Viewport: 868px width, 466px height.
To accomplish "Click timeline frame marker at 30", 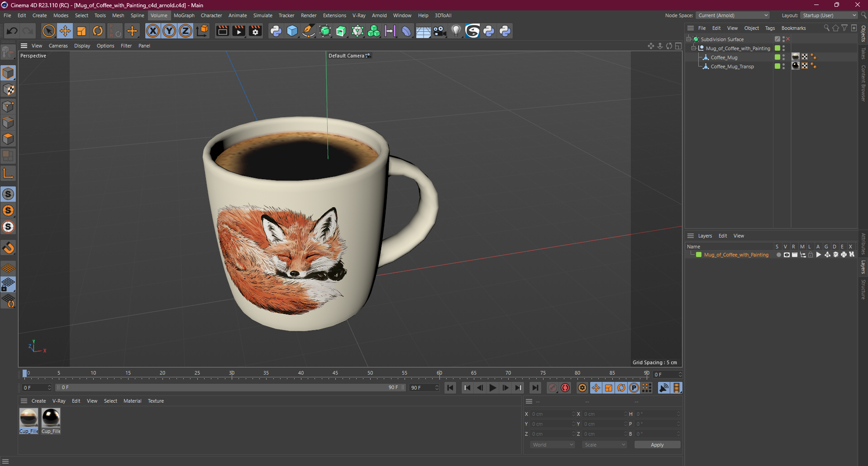I will pos(232,373).
